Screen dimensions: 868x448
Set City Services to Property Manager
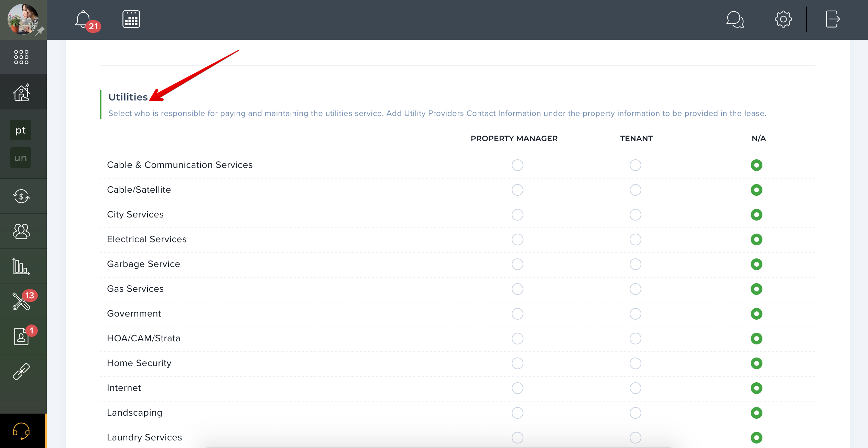point(517,215)
